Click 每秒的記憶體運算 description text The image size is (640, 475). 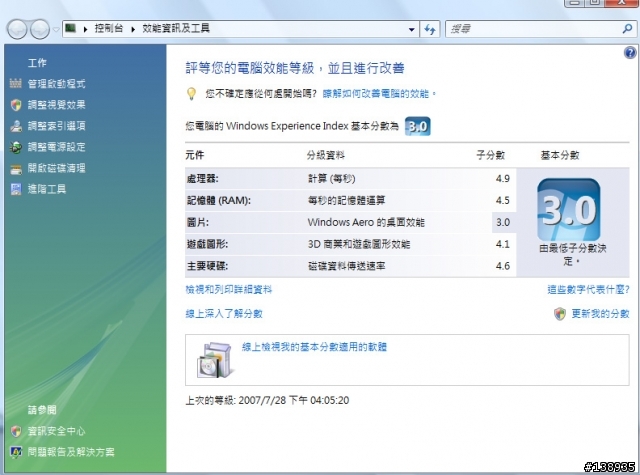[347, 201]
